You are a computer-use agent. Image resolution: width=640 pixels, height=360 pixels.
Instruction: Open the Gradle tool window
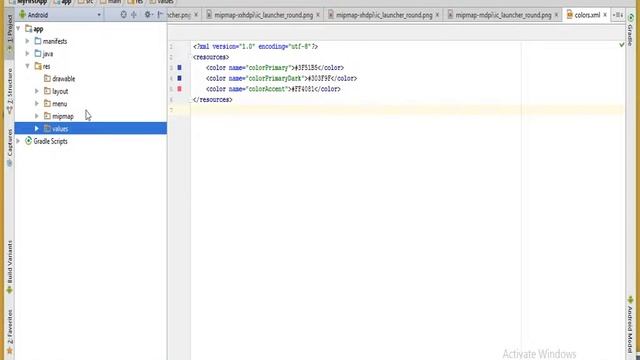(631, 29)
